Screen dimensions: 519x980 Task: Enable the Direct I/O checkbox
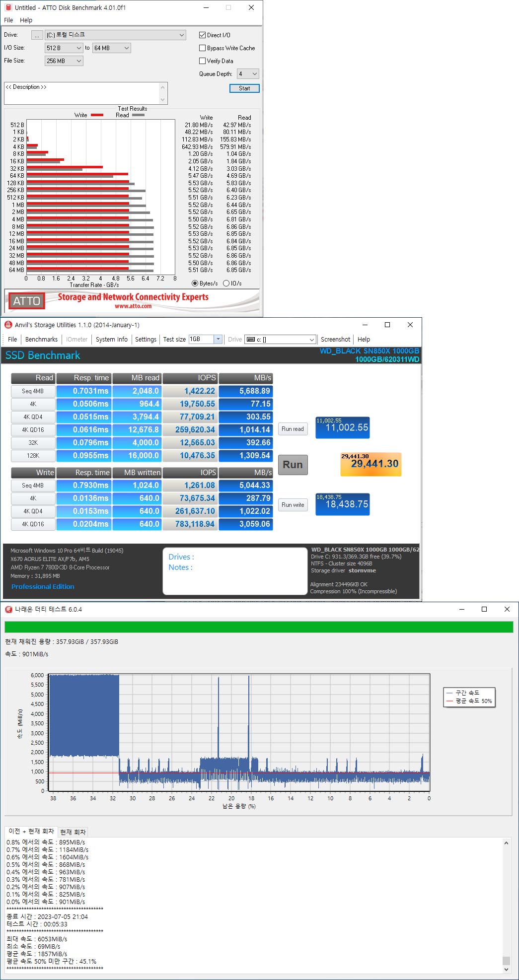pos(202,35)
